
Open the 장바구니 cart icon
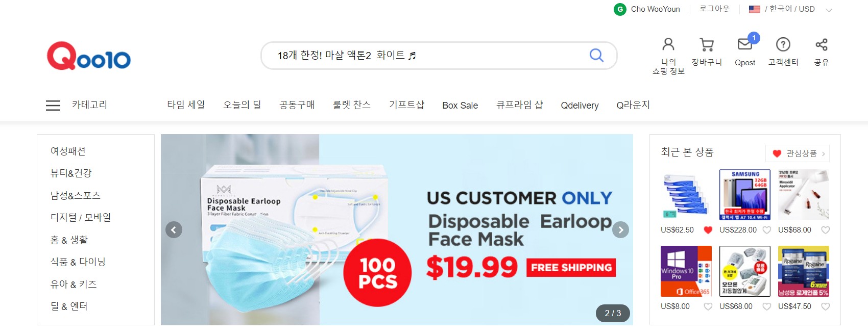(707, 45)
